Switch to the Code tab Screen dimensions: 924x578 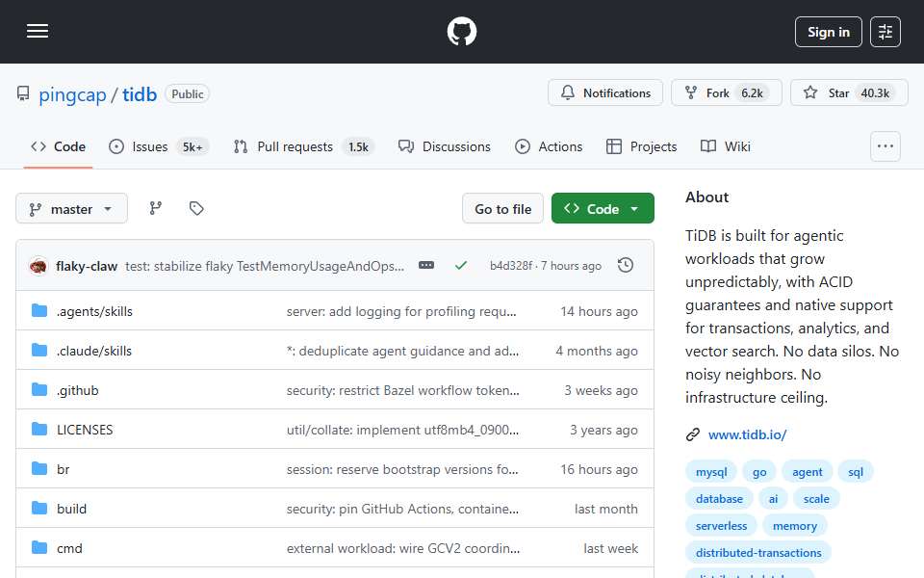[x=59, y=146]
